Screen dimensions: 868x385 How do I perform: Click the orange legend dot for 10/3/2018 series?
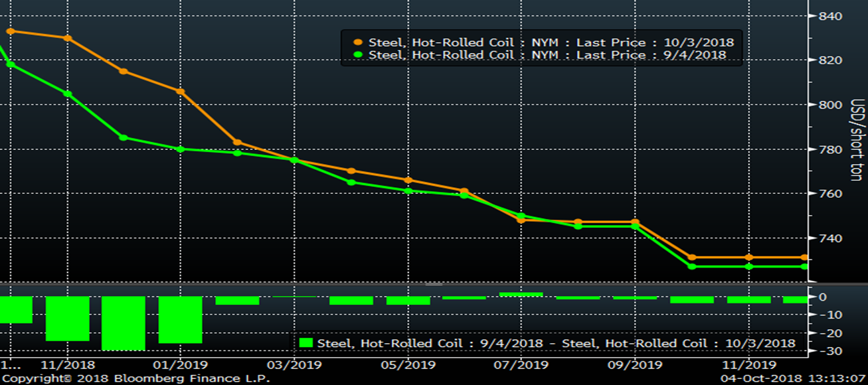pyautogui.click(x=357, y=42)
